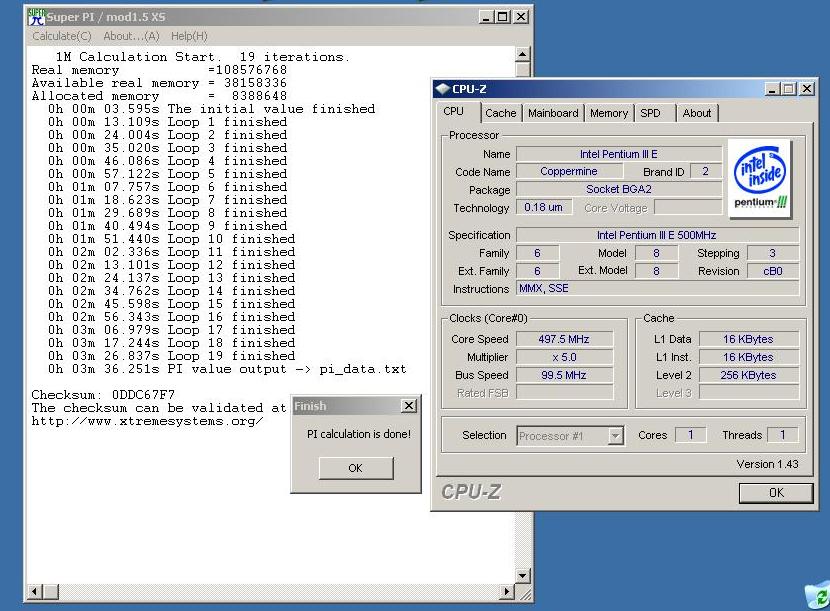The image size is (830, 611).
Task: Click the 'The initial value finished' line
Action: pyautogui.click(x=211, y=109)
